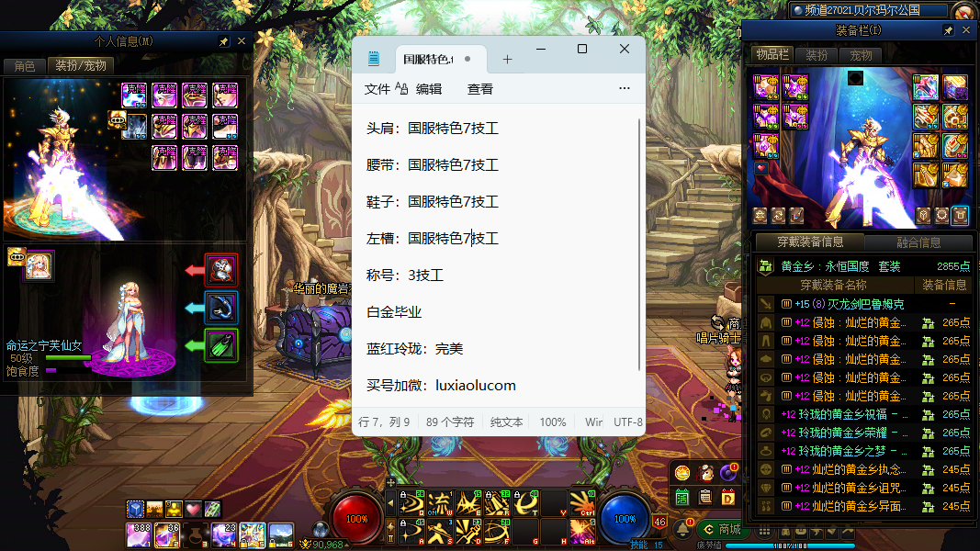
Task: Switch to the 装扮 tab in equipment panel
Action: pyautogui.click(x=817, y=55)
